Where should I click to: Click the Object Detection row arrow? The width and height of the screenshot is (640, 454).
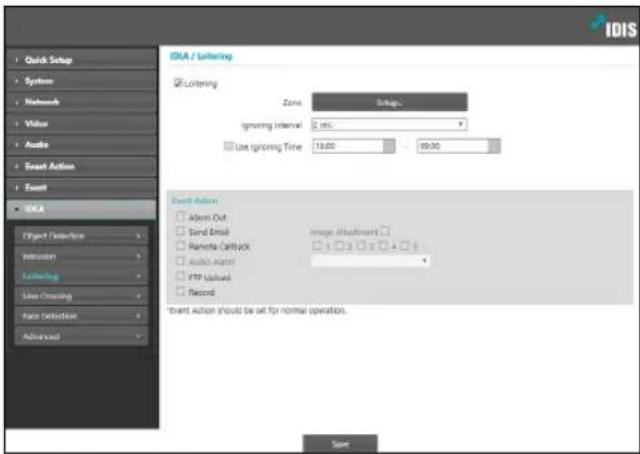(139, 236)
